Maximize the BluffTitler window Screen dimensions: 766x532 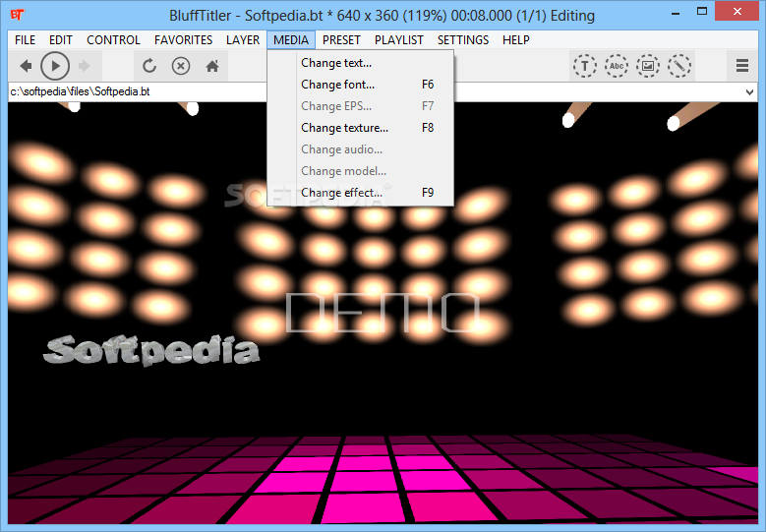pyautogui.click(x=702, y=12)
